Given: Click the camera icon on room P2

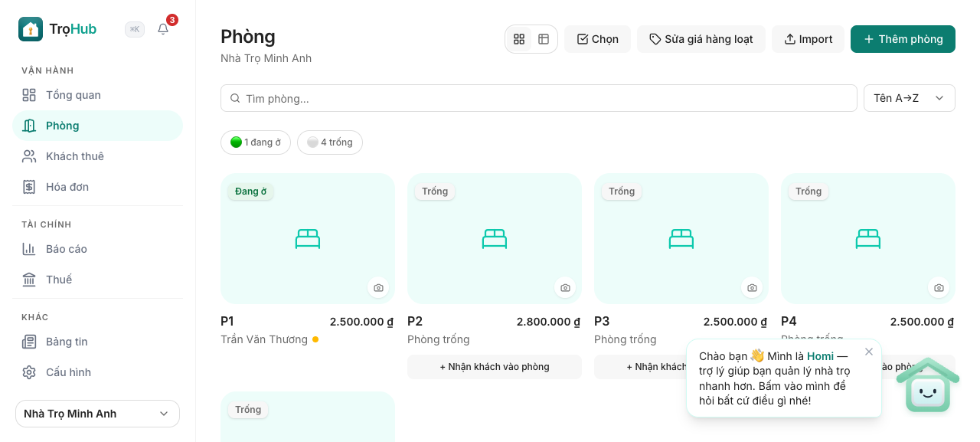Looking at the screenshot, I should pyautogui.click(x=565, y=288).
